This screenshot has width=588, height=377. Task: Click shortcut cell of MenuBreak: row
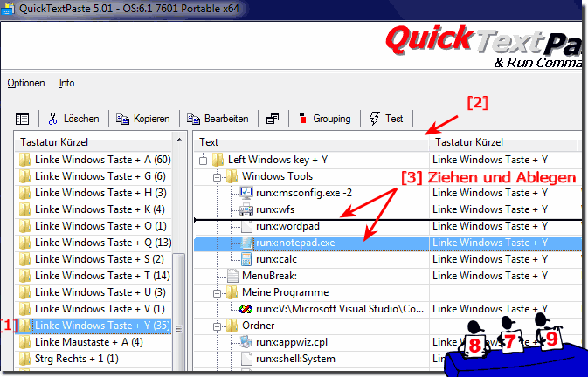click(x=503, y=276)
